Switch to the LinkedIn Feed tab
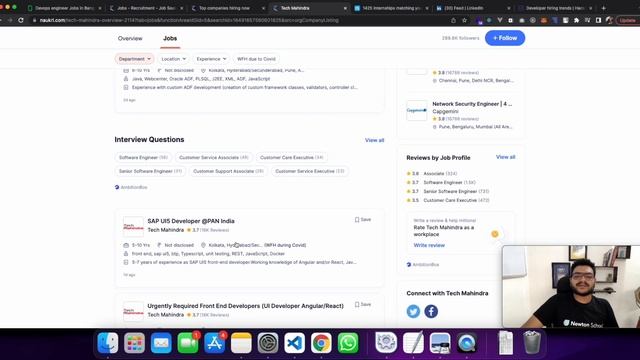640x360 pixels. point(472,8)
